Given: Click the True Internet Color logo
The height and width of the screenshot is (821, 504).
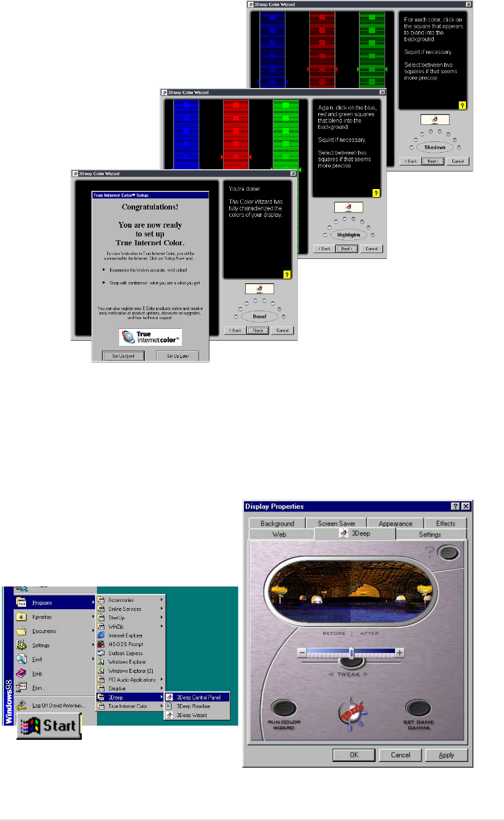Looking at the screenshot, I should pyautogui.click(x=150, y=337).
